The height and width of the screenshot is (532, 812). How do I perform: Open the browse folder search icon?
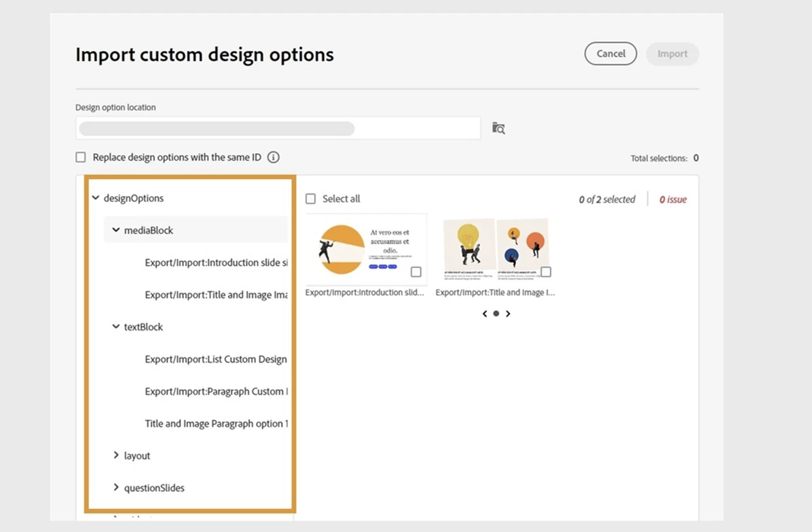pyautogui.click(x=498, y=128)
